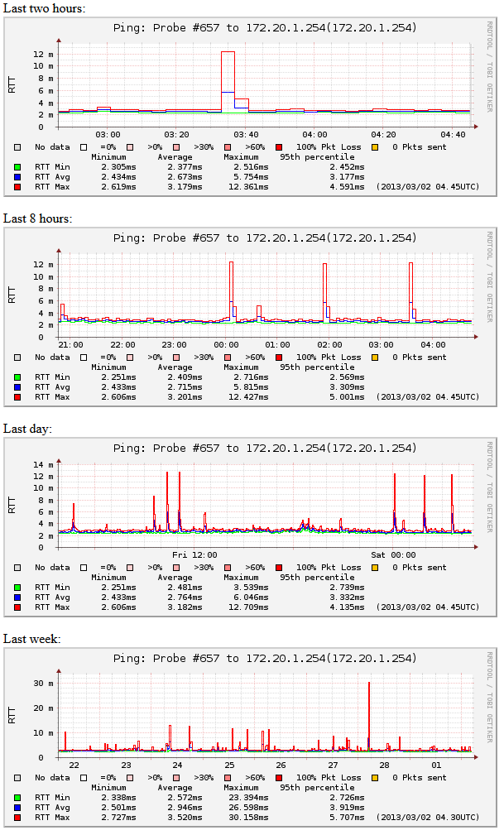Click the 30 ms spike in the Last week graph
Image resolution: width=504 pixels, height=835 pixels.
369,684
